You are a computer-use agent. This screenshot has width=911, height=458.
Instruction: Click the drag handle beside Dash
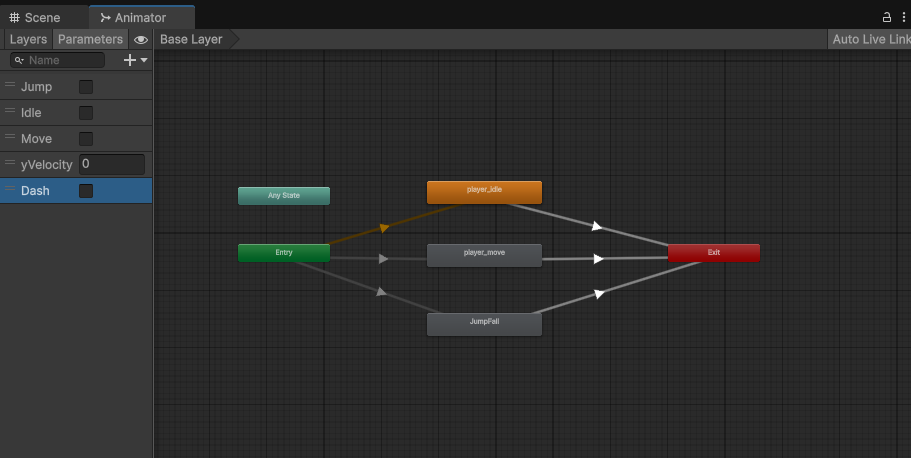10,189
